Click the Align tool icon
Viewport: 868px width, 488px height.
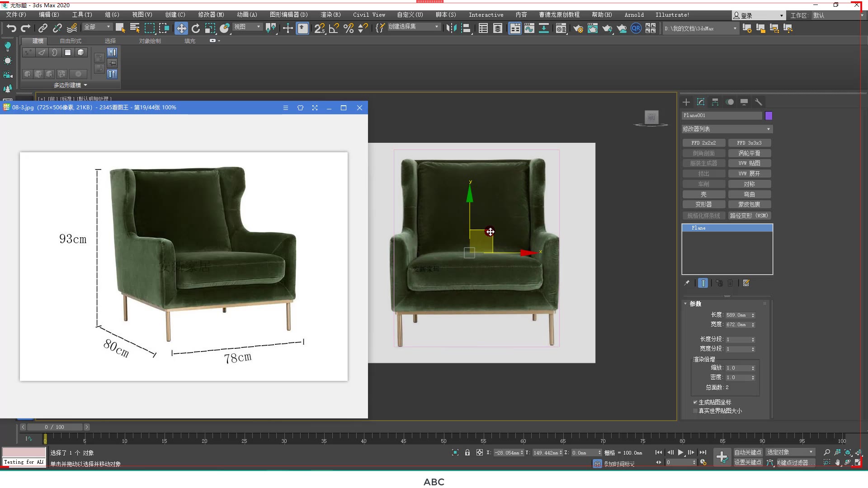pyautogui.click(x=466, y=28)
